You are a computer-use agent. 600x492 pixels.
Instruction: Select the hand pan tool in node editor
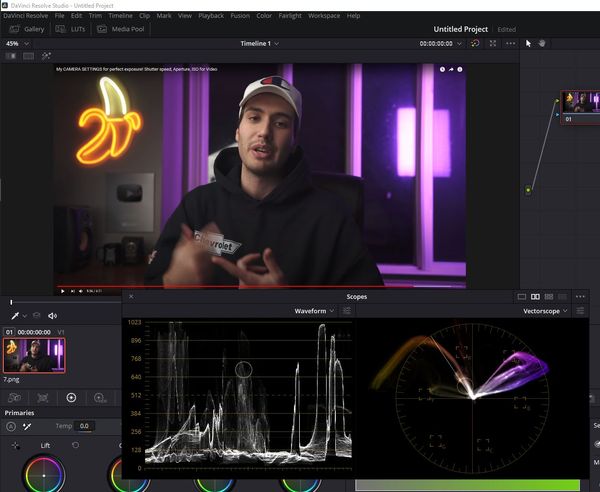(542, 44)
